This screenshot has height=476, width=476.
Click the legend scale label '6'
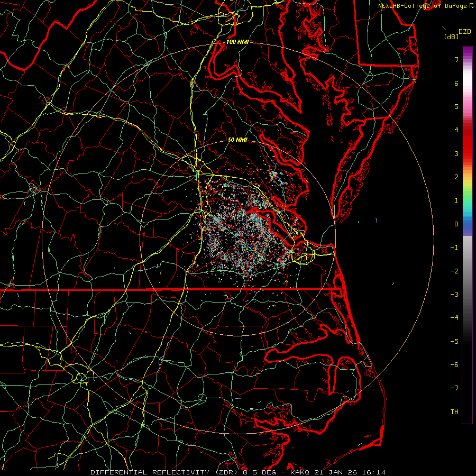pos(456,83)
